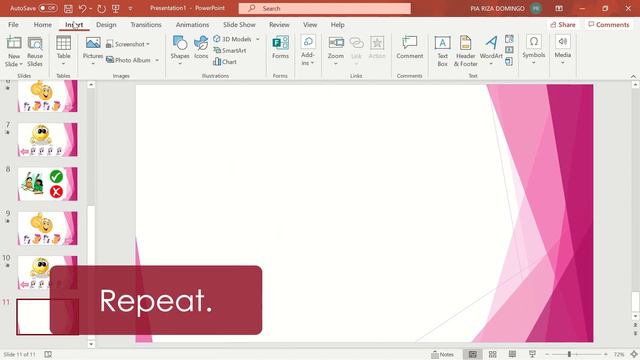Screen dimensions: 640x360
Task: Open WordArt gallery
Action: pos(491,51)
